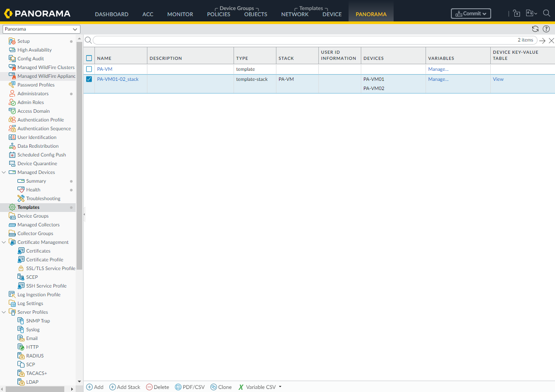Screen dimensions: 555x392
Task: Switch to the NETWORK tab
Action: tap(295, 14)
